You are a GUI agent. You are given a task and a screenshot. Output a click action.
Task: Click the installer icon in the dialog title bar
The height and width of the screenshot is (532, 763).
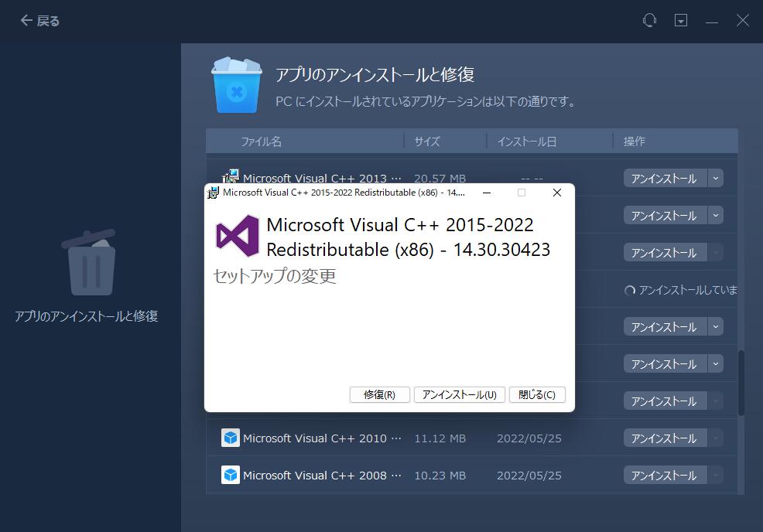click(214, 193)
